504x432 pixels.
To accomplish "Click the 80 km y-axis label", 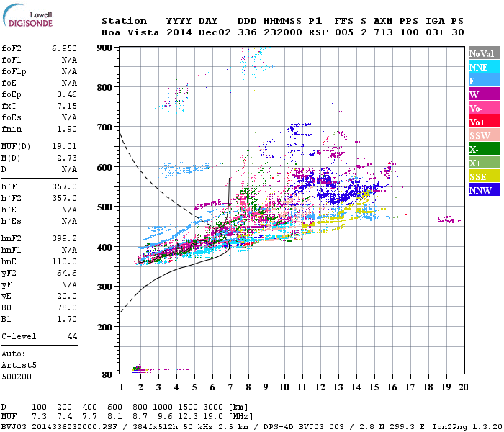I will tap(107, 375).
